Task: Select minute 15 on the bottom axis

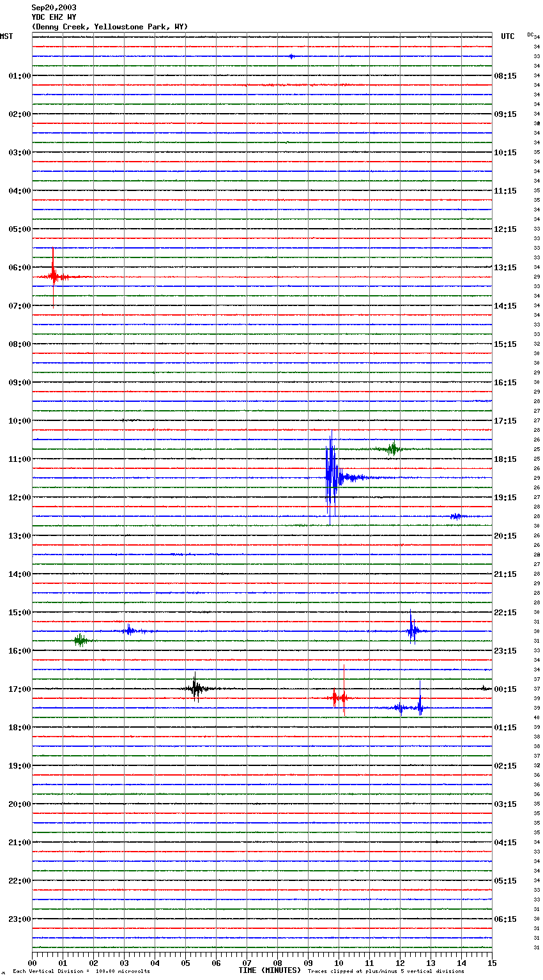Action: [492, 963]
